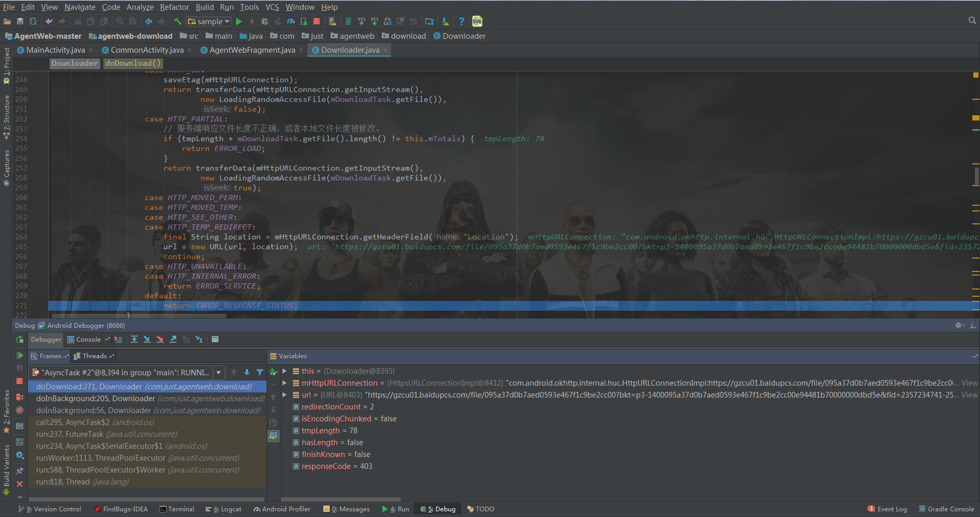This screenshot has width=980, height=517.
Task: Expand the url variable node
Action: tap(284, 395)
